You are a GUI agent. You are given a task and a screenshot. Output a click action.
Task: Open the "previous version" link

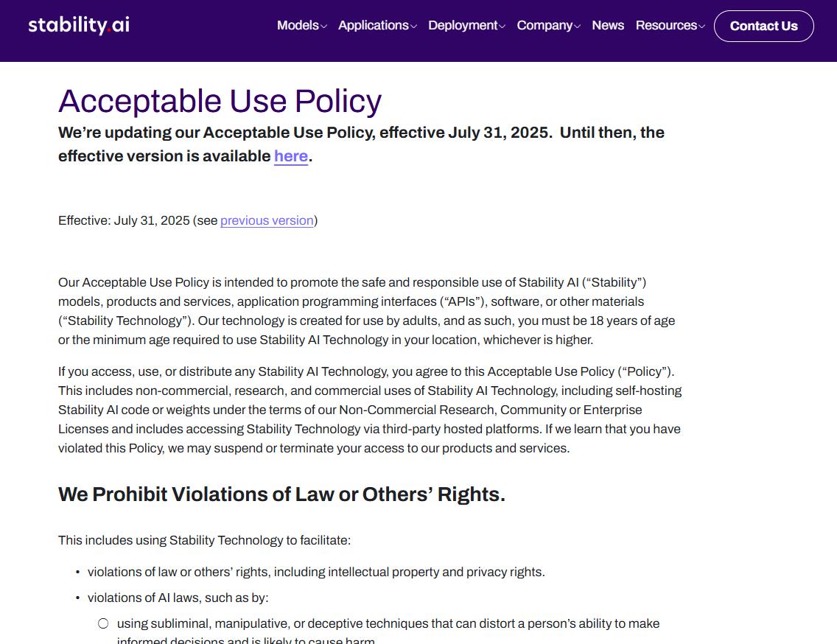click(267, 220)
